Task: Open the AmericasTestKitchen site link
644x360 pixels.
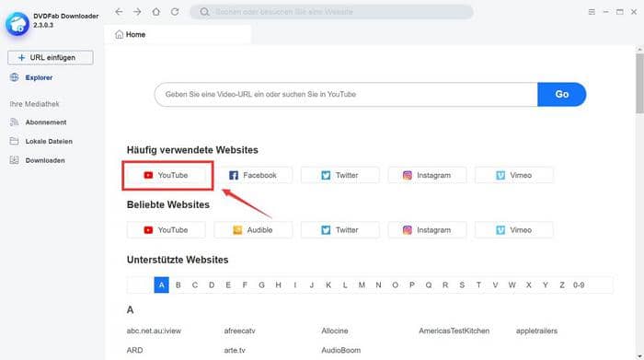Action: coord(454,331)
